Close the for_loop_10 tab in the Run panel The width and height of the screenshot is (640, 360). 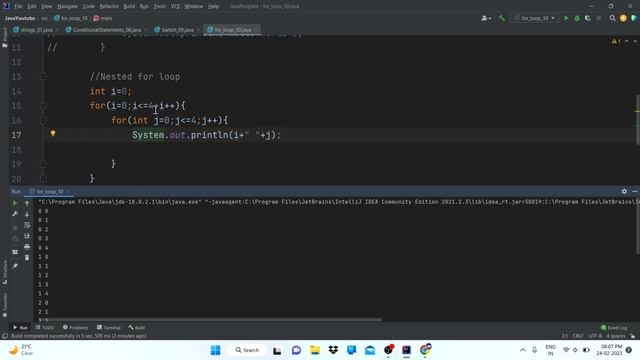(x=68, y=191)
